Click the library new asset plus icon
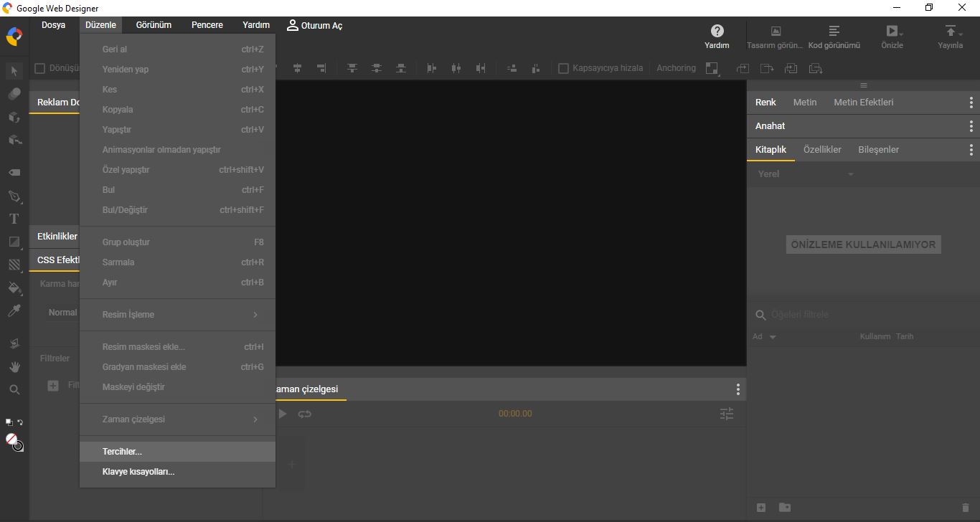Screen dimensions: 980x522 tap(761, 508)
